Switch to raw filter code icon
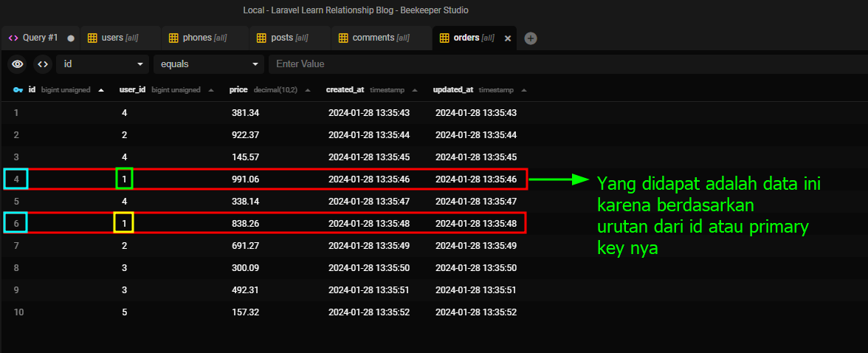 [x=43, y=64]
